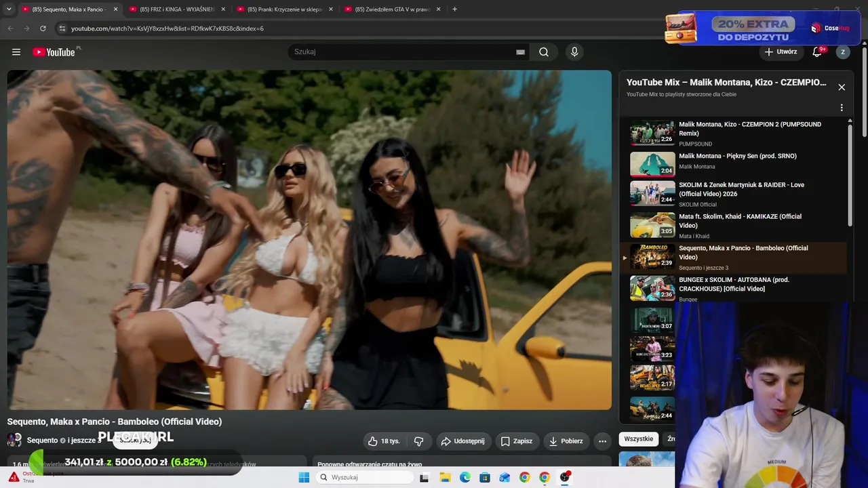Click the Udostępnij share button

coord(463,441)
